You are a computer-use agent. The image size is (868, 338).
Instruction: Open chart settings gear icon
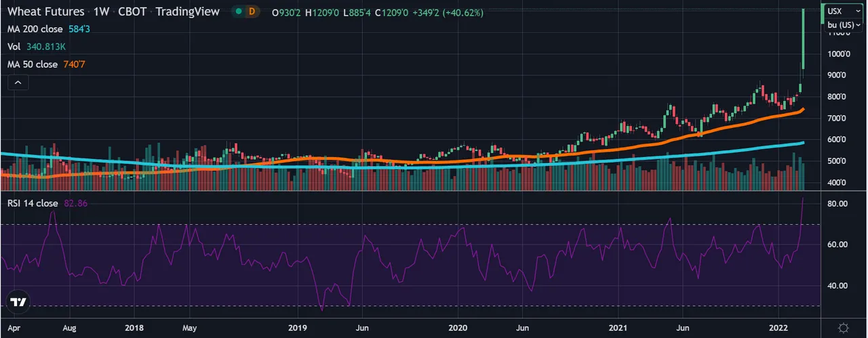pyautogui.click(x=843, y=328)
